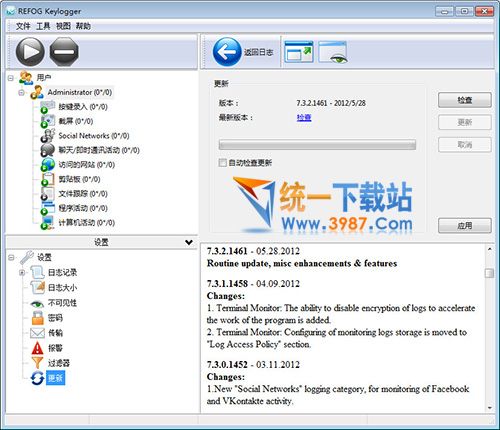500x430 pixels.
Task: Click the 返回日志 label
Action: coord(258,52)
